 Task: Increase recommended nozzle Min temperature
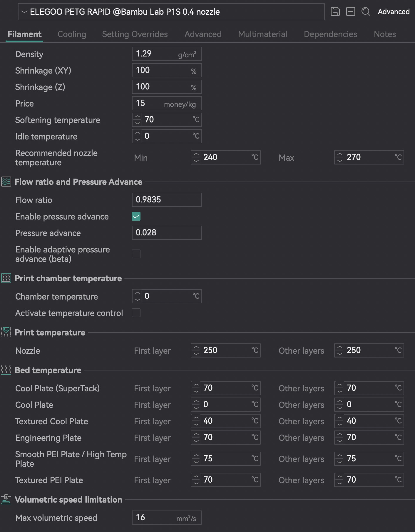[196, 154]
